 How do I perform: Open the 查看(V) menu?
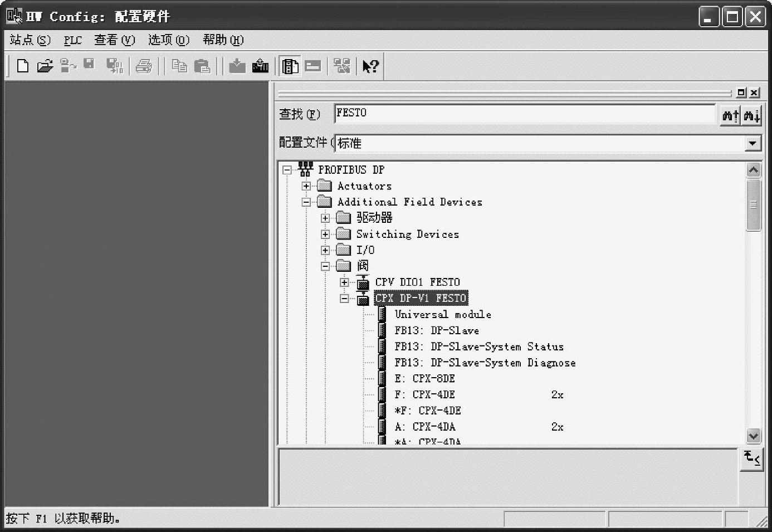click(114, 40)
